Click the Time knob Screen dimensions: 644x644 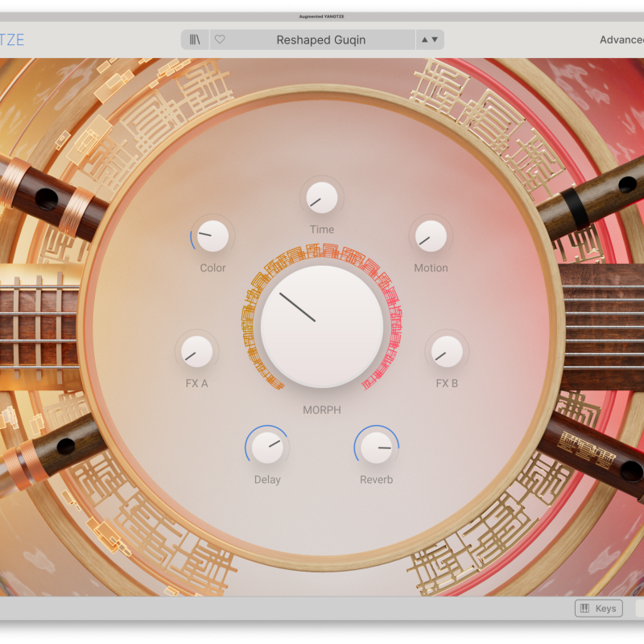pyautogui.click(x=322, y=197)
